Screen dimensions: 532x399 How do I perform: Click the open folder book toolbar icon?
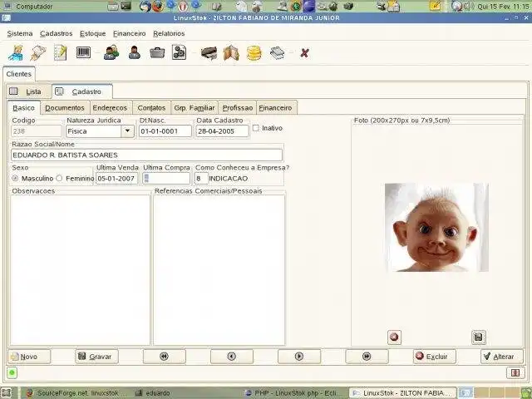pos(231,53)
